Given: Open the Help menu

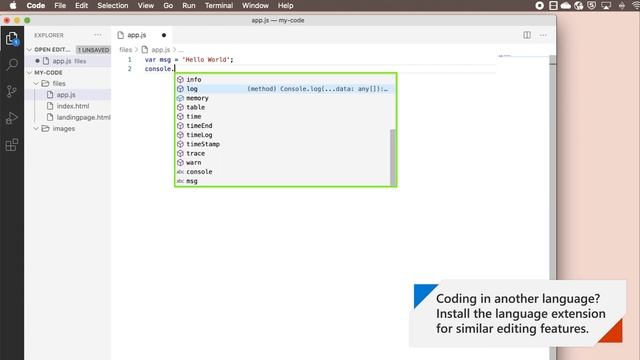Looking at the screenshot, I should tap(285, 5).
